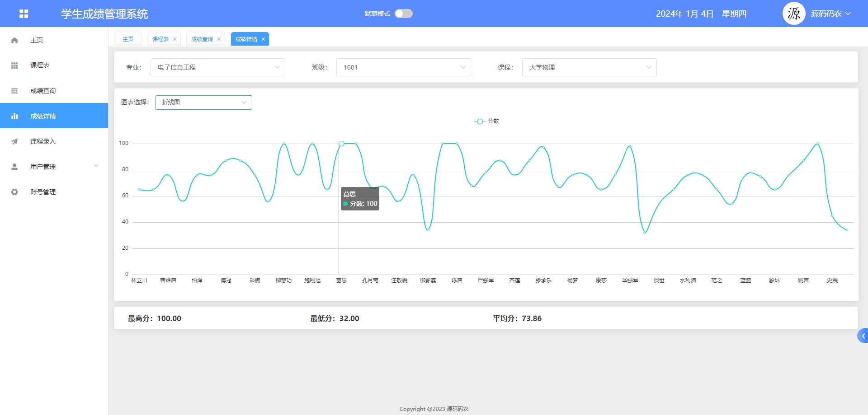
Task: Open 课程录入 in the sidebar
Action: tap(54, 141)
